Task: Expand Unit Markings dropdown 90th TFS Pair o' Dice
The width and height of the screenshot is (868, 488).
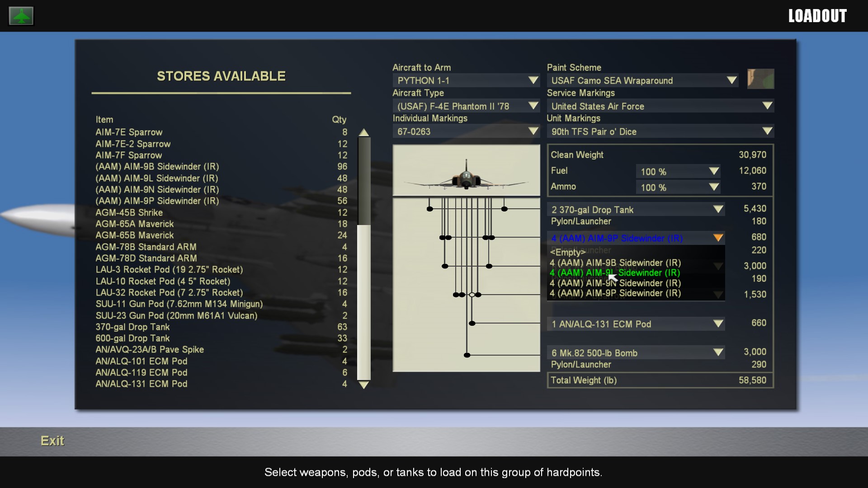Action: (660, 131)
